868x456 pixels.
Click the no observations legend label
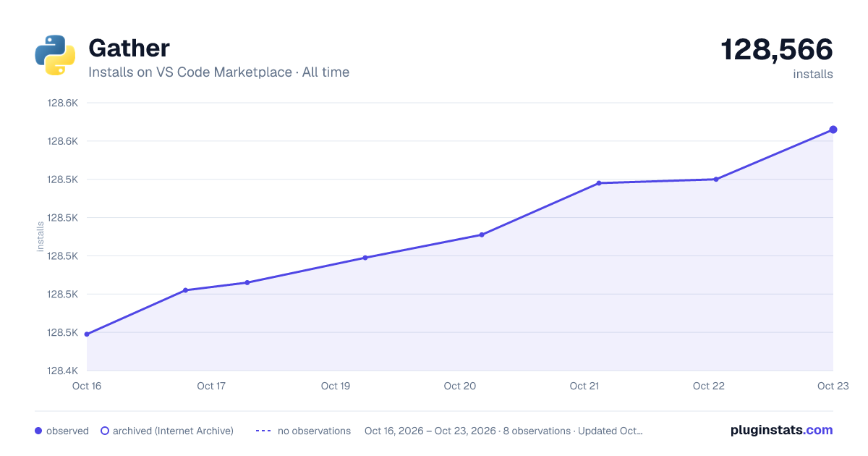(314, 431)
